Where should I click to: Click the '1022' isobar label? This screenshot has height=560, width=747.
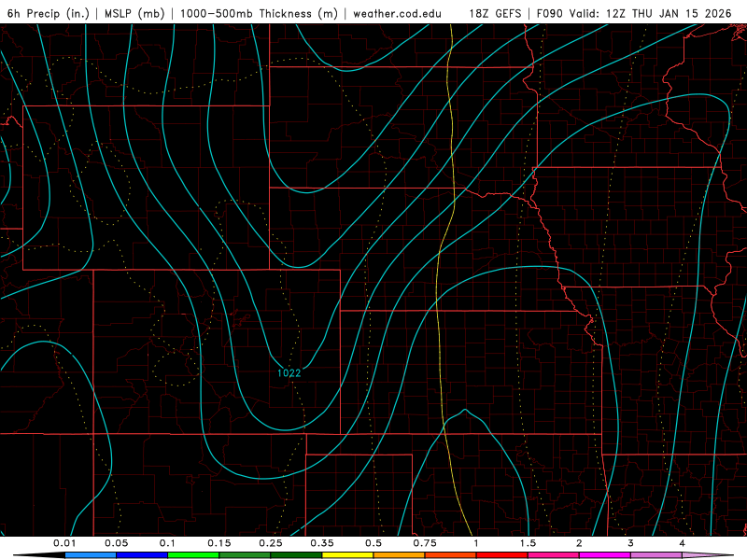tap(289, 372)
